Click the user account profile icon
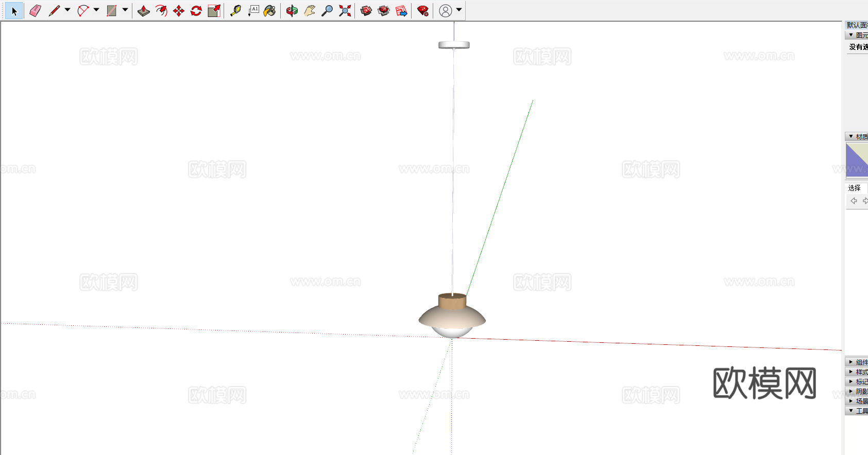 click(446, 11)
